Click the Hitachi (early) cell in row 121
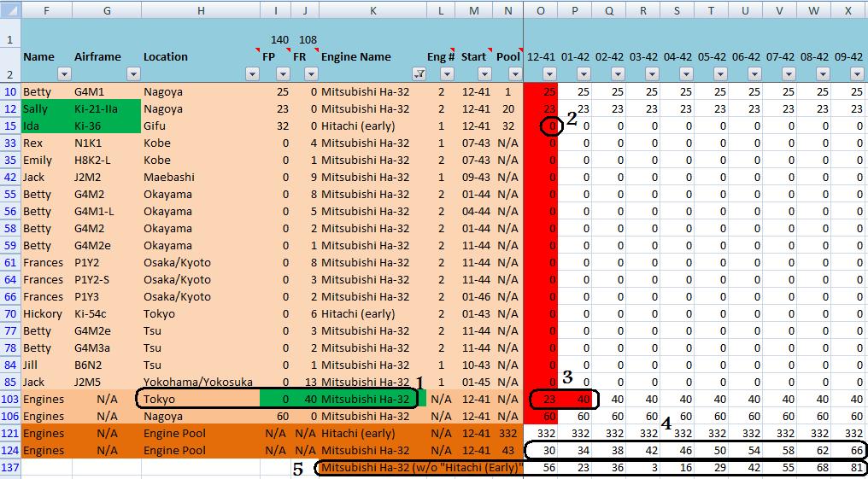The image size is (868, 479). pos(373,433)
